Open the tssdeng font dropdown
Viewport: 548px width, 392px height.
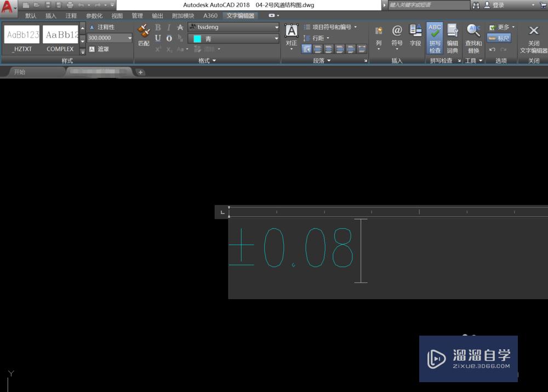point(233,27)
